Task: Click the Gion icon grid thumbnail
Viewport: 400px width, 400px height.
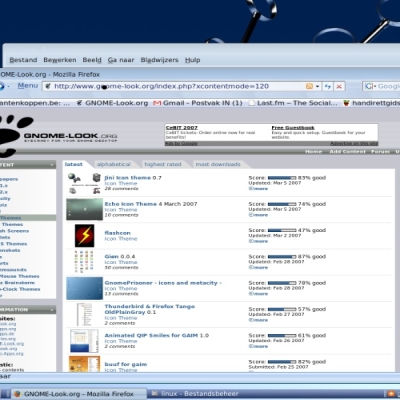Action: [84, 262]
